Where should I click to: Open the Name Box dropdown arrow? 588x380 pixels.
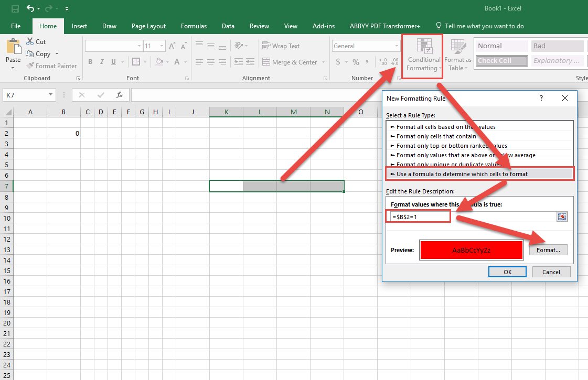click(x=51, y=95)
